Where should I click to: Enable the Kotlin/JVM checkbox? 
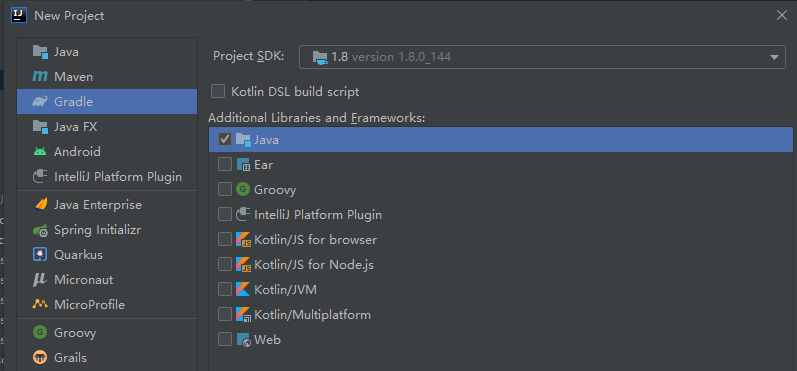(x=225, y=290)
